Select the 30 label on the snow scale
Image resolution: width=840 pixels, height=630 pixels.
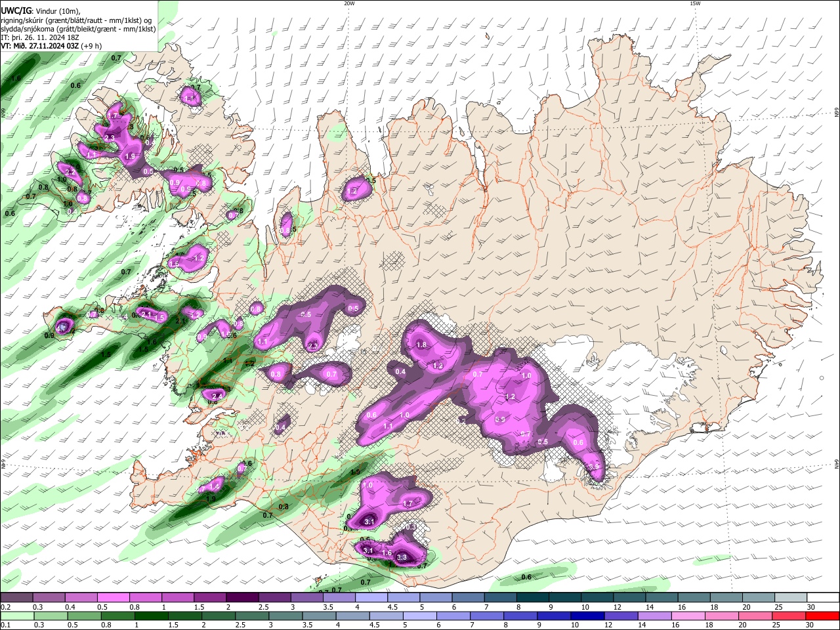[x=811, y=607]
